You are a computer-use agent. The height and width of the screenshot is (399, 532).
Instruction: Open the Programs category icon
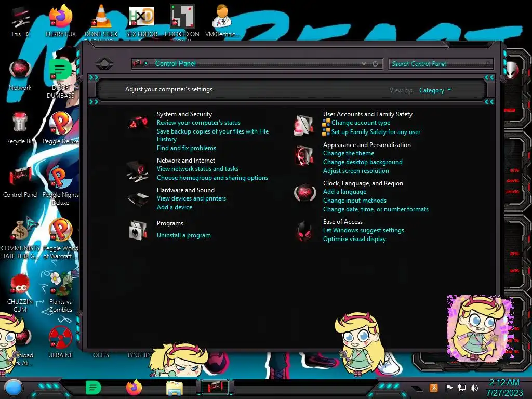138,230
